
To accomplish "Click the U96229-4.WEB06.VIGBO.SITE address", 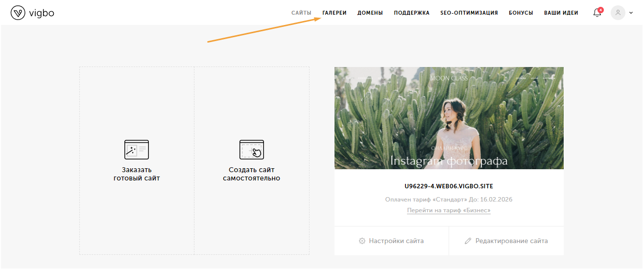I will 449,186.
